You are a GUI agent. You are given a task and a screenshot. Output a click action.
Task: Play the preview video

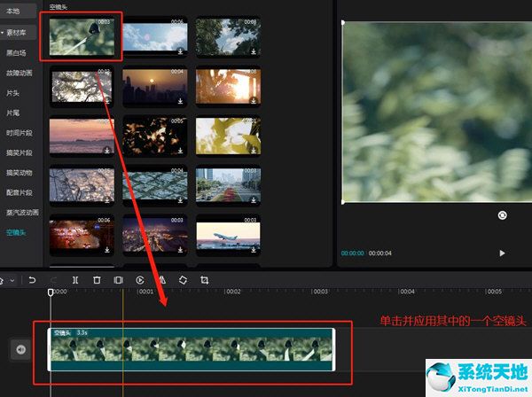[502, 253]
